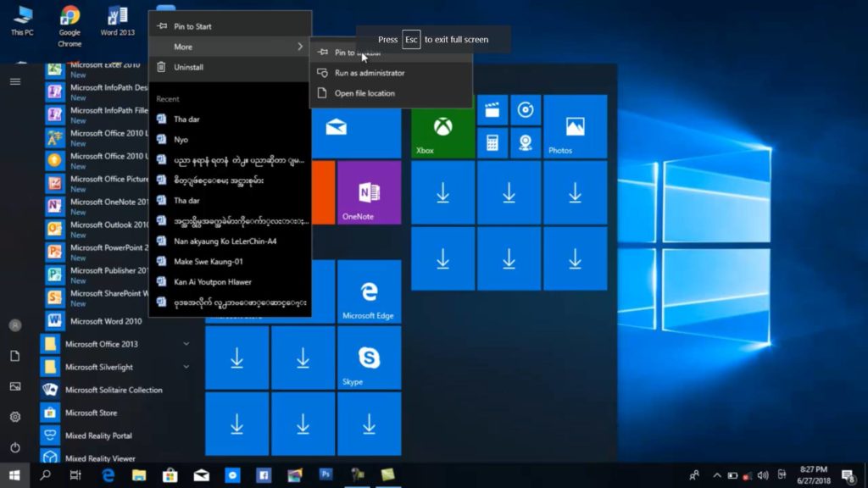Open the Xbox tile
The width and height of the screenshot is (868, 488).
(x=442, y=127)
